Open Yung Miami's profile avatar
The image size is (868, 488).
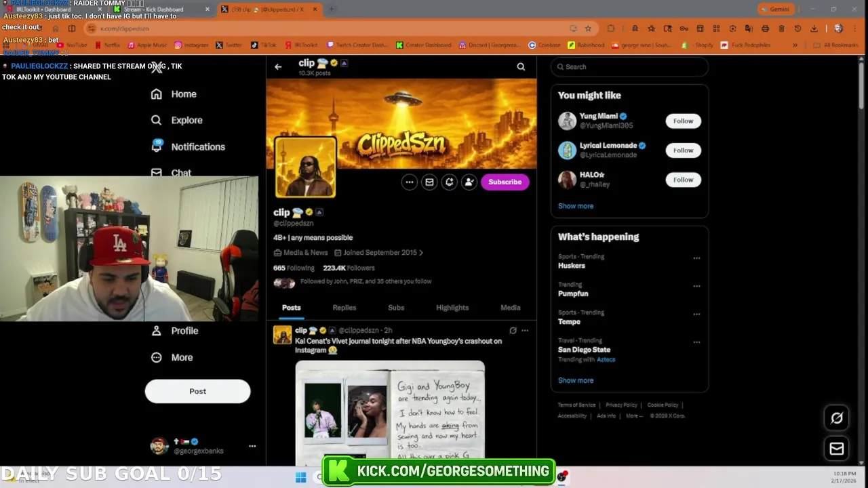(x=567, y=121)
